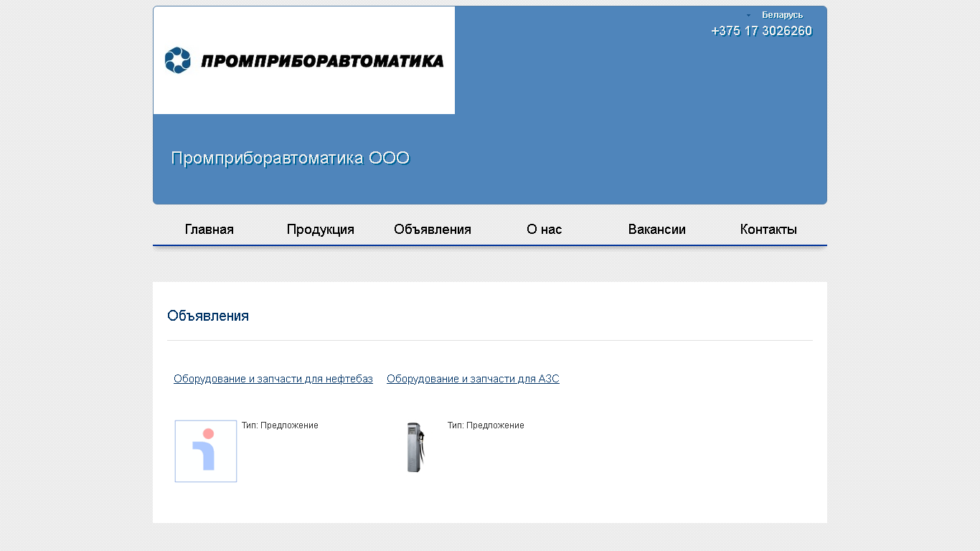Image resolution: width=980 pixels, height=551 pixels.
Task: Click the Промприборавтоматика logo image
Action: coord(304,60)
